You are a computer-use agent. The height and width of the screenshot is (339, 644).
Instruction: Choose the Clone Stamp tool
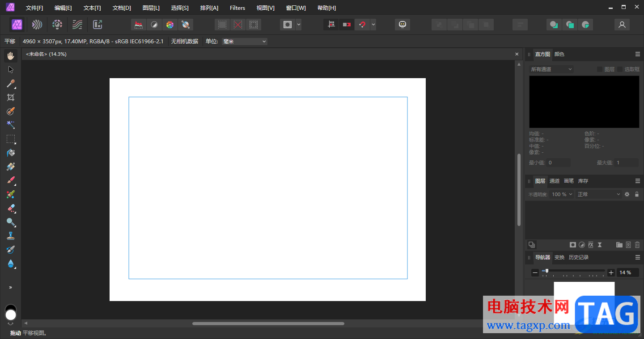tap(11, 236)
